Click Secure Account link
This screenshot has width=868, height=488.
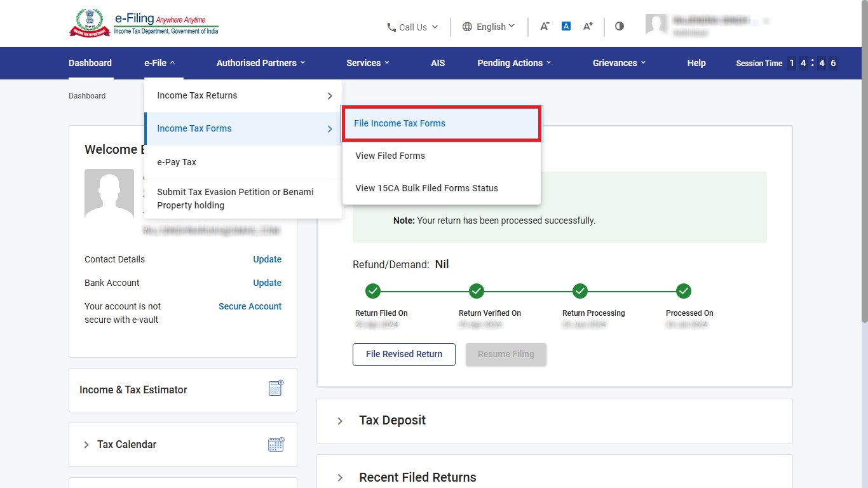[x=250, y=306]
